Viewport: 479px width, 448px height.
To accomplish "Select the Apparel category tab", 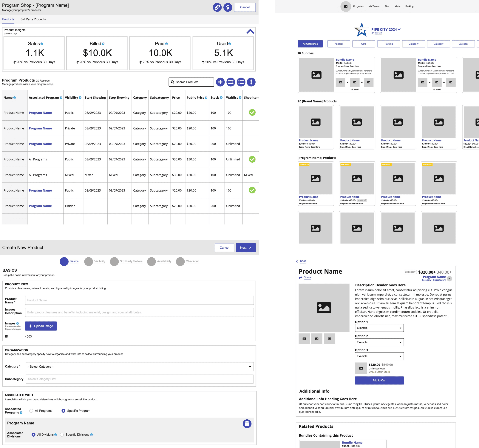I will point(339,44).
